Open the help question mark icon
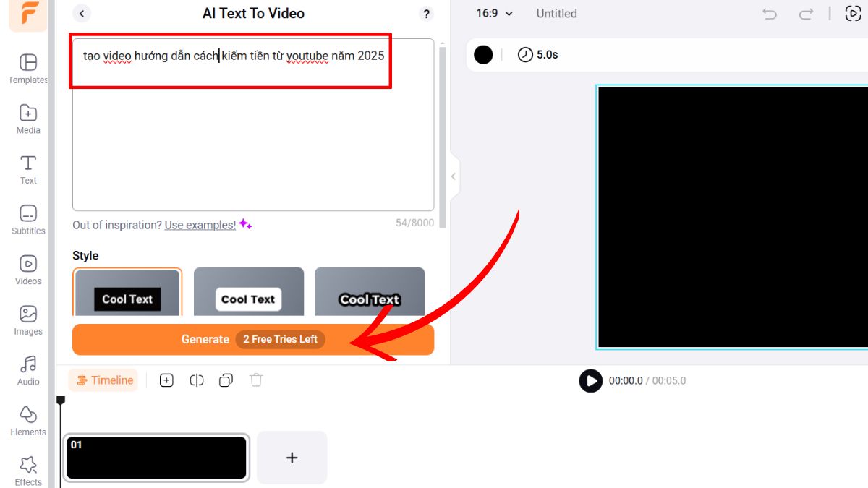This screenshot has width=868, height=488. 426,14
